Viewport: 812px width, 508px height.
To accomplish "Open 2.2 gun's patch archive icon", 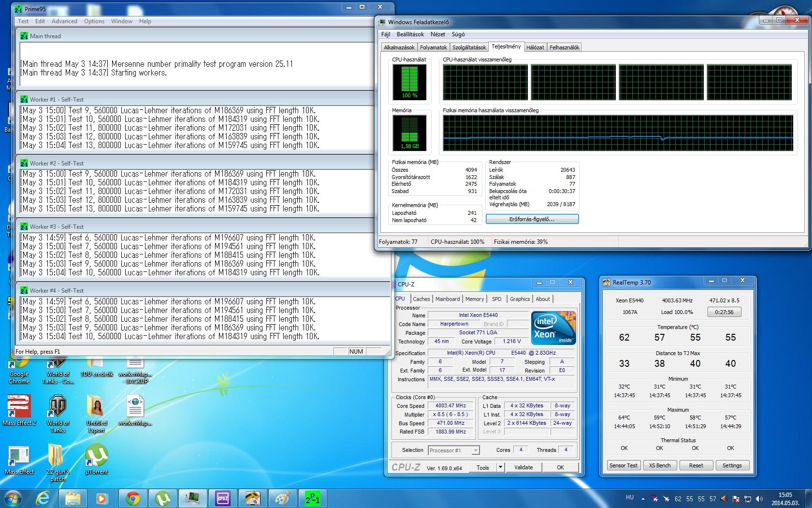I will pyautogui.click(x=58, y=463).
